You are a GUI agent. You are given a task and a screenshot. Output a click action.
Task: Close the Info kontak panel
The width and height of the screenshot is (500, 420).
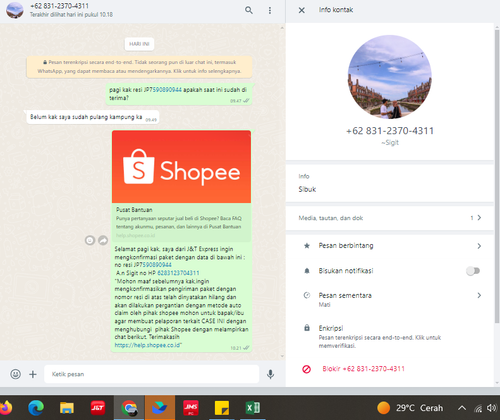[302, 10]
